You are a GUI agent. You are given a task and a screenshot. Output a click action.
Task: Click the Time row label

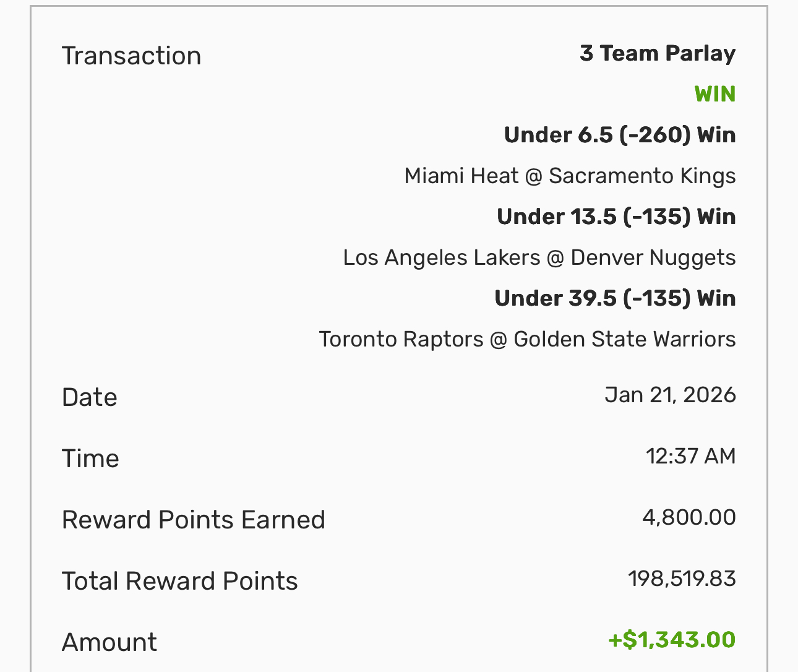[x=90, y=459]
